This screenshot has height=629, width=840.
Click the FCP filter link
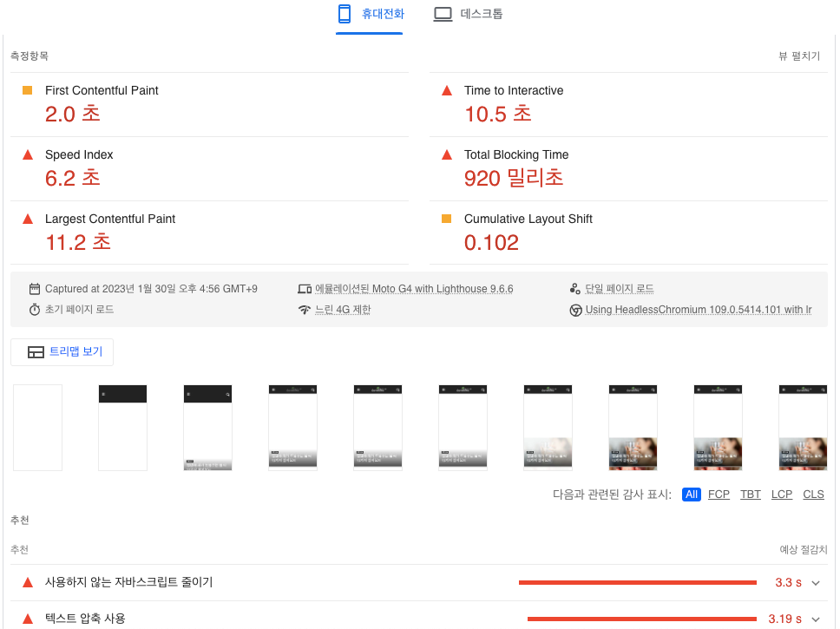[719, 494]
